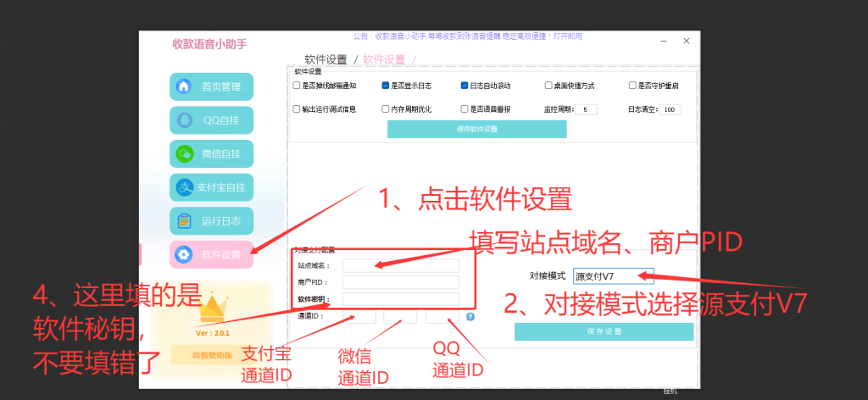Click the clipboard icon beside 运行日志
The width and height of the screenshot is (868, 400).
(x=183, y=221)
